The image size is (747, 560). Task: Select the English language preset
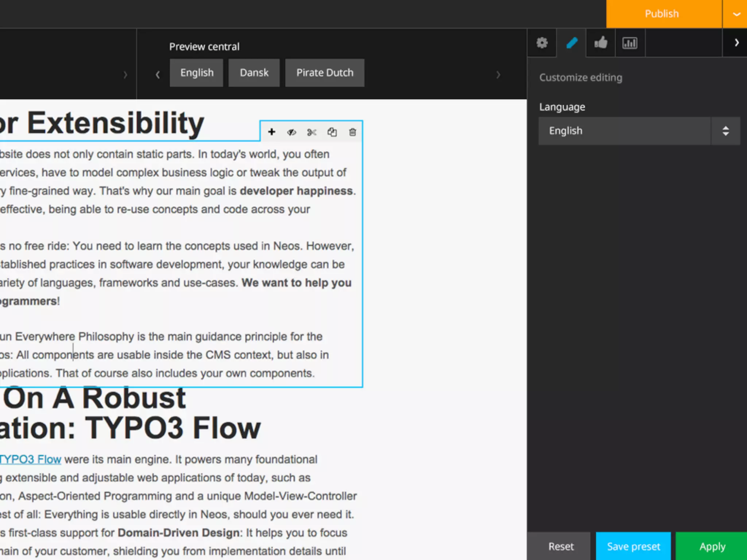pyautogui.click(x=197, y=73)
